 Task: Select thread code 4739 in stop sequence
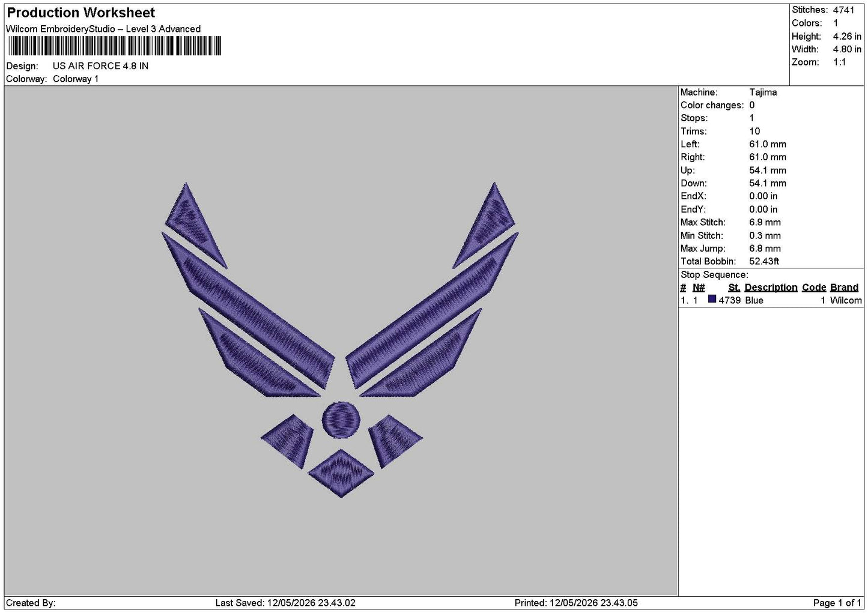pyautogui.click(x=730, y=300)
